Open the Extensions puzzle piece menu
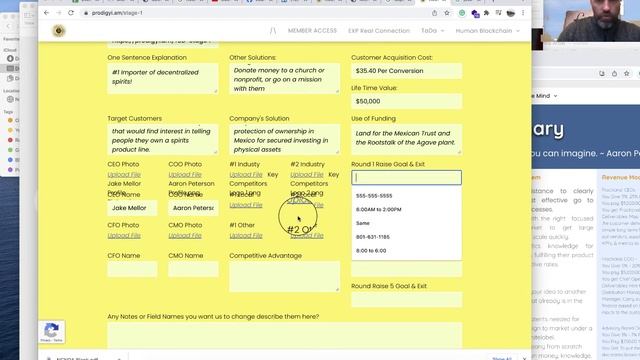The width and height of the screenshot is (640, 360). pyautogui.click(x=487, y=13)
